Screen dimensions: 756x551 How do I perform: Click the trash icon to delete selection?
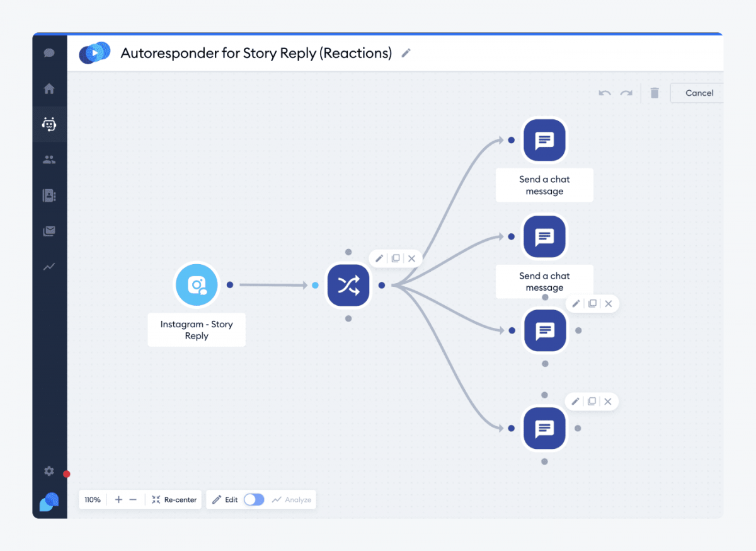click(x=654, y=93)
